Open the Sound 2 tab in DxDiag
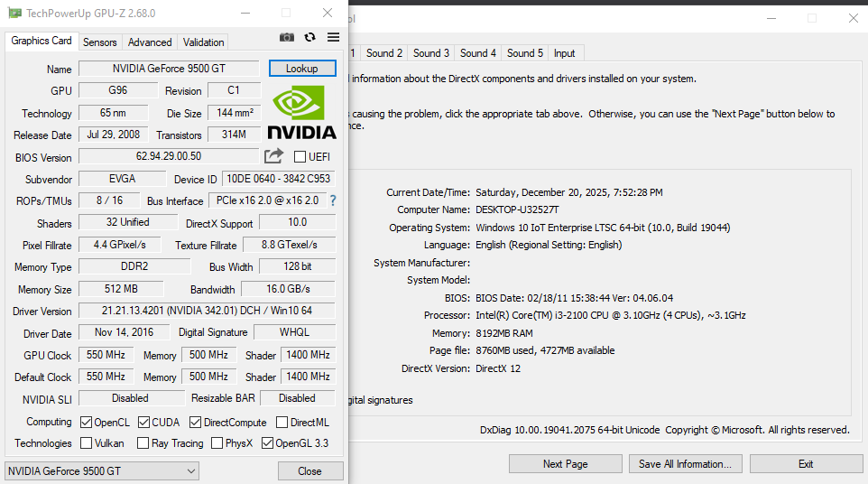The height and width of the screenshot is (484, 868). pos(384,53)
